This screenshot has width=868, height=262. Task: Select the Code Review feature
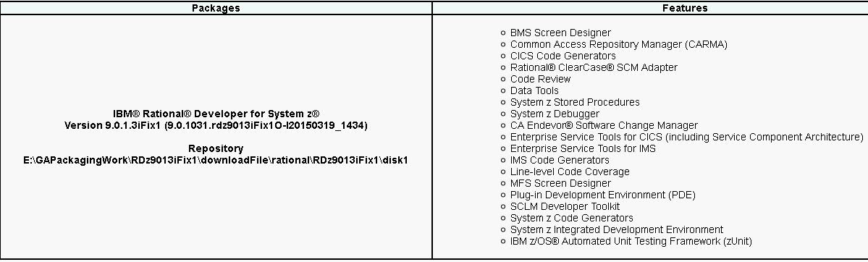(x=540, y=79)
